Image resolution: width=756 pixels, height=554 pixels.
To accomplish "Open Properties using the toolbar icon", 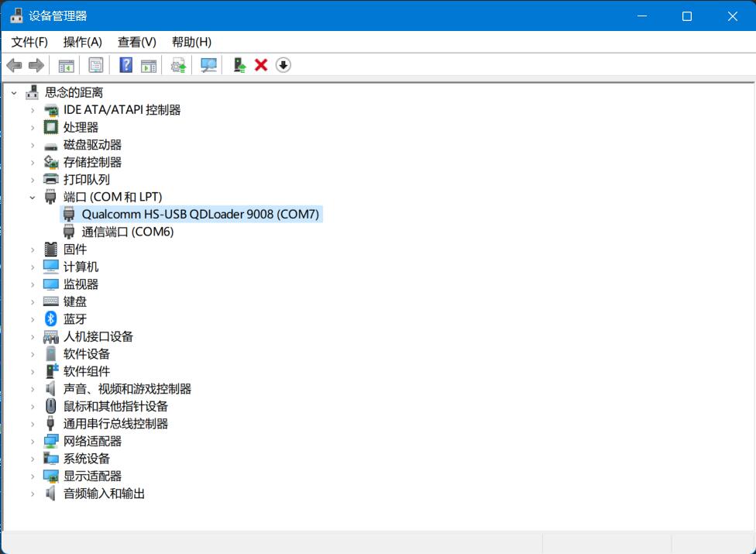I will coord(95,65).
